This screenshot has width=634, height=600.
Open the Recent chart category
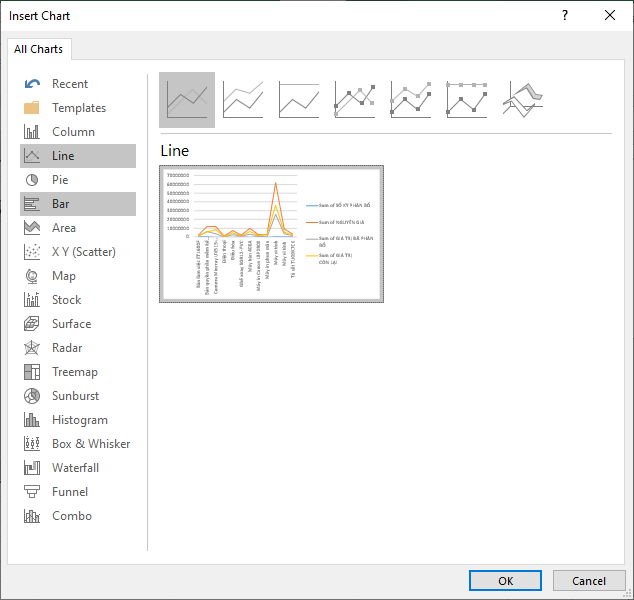click(78, 84)
